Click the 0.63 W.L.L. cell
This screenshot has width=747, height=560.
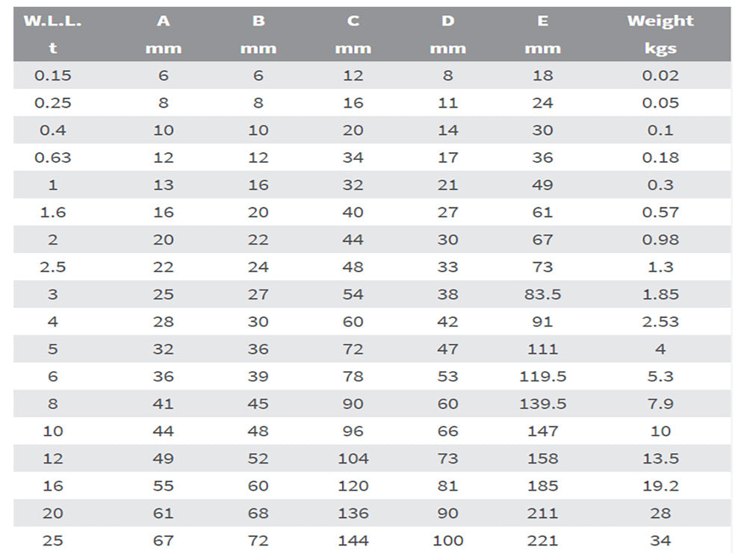[x=52, y=158]
